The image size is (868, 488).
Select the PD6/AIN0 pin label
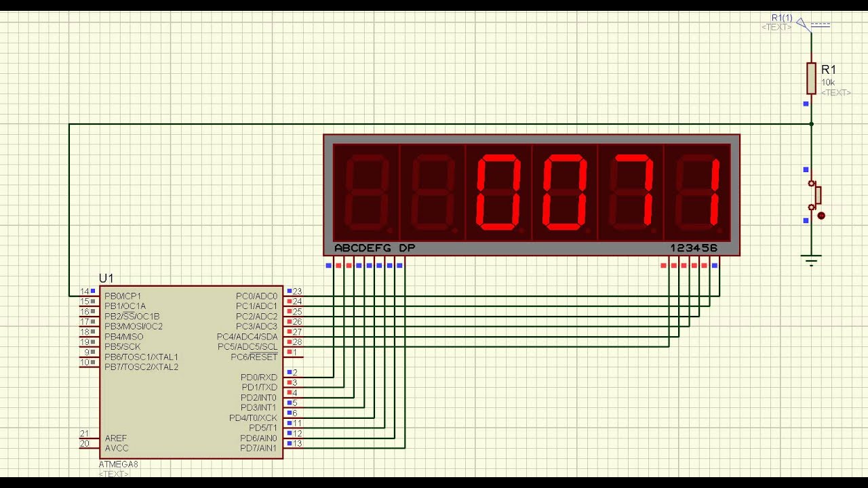coord(258,439)
